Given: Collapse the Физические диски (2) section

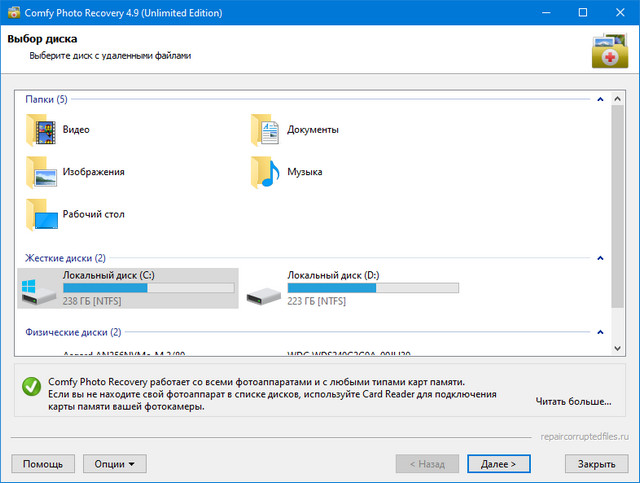Looking at the screenshot, I should pos(600,332).
